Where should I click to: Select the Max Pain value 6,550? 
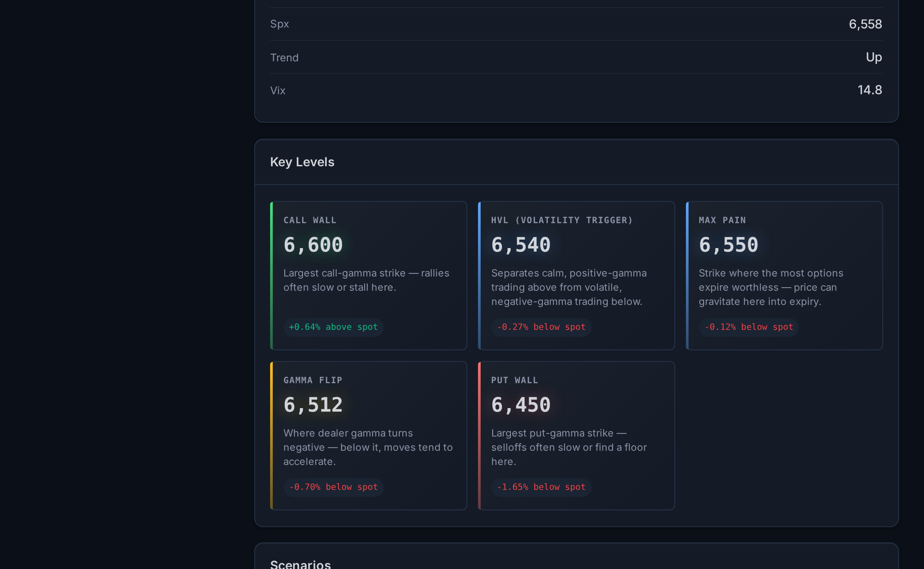pyautogui.click(x=729, y=245)
